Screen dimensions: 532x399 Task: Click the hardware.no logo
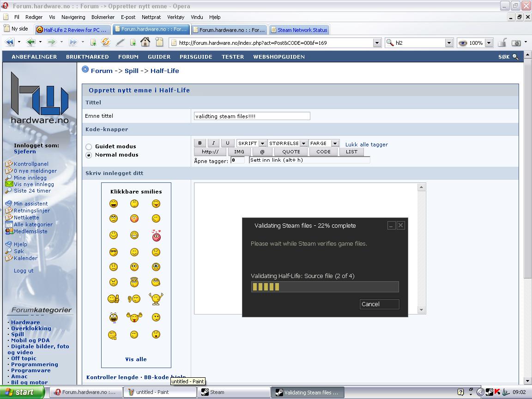pos(40,98)
